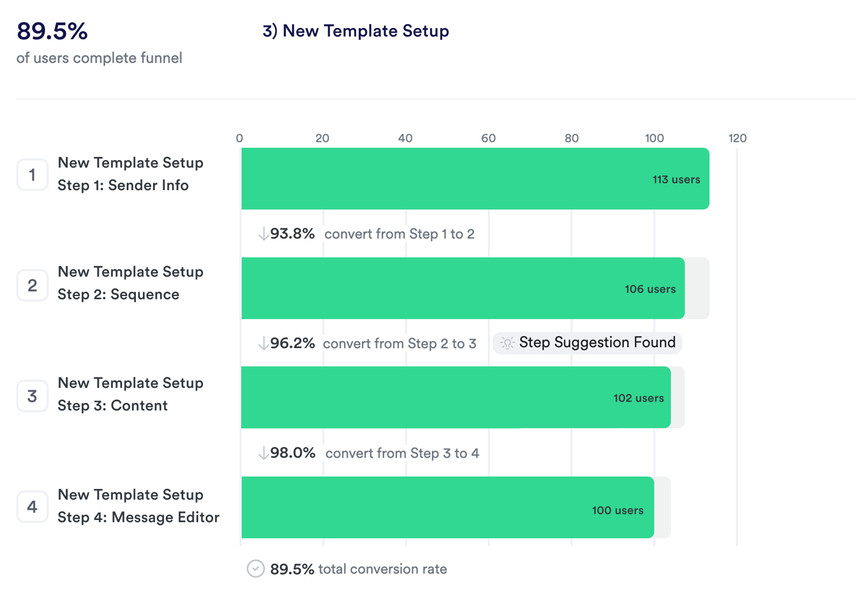Click the 89.5% funnel completion figure
The image size is (868, 599).
[53, 31]
